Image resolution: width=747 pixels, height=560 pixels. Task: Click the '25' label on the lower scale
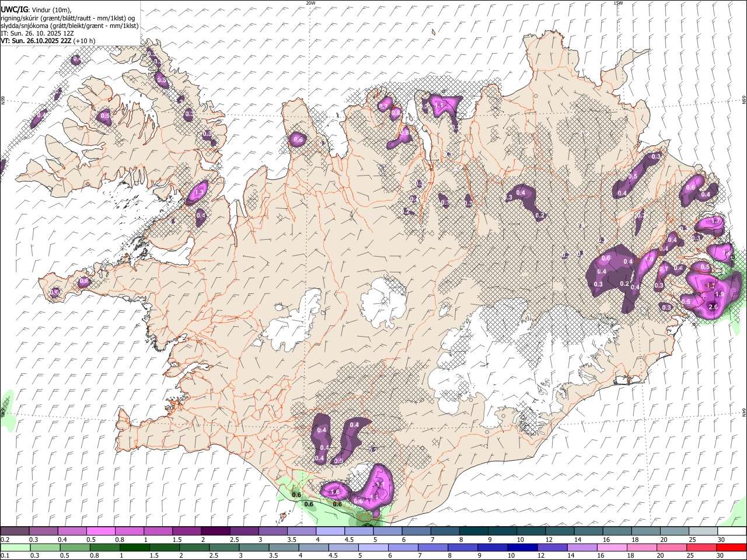[690, 555]
